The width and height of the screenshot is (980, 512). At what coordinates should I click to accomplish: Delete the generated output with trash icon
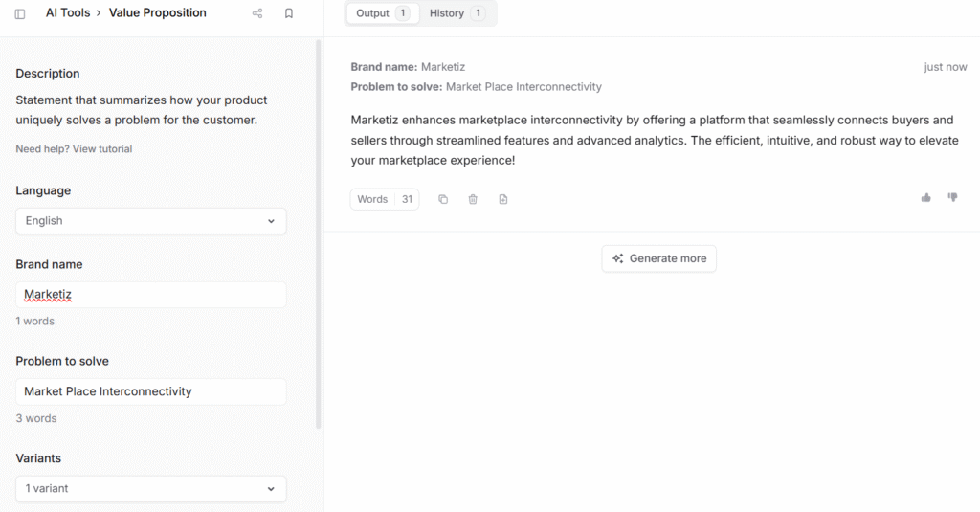[x=473, y=199]
